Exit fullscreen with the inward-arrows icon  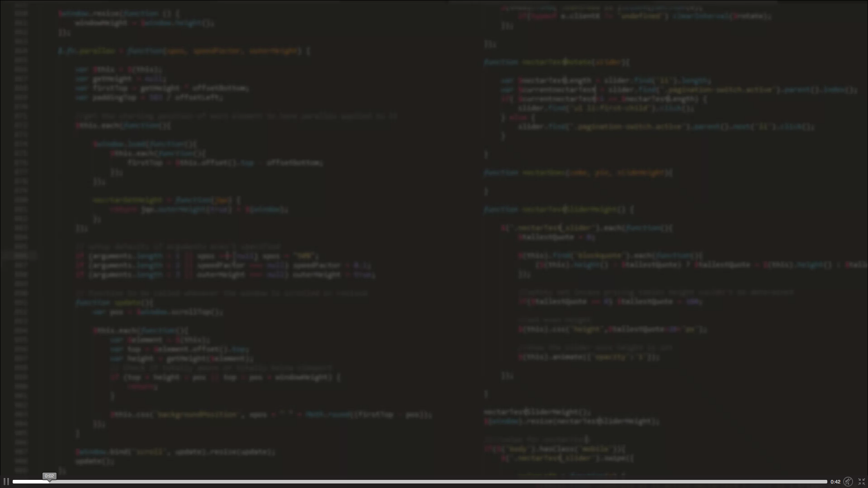[x=862, y=482]
